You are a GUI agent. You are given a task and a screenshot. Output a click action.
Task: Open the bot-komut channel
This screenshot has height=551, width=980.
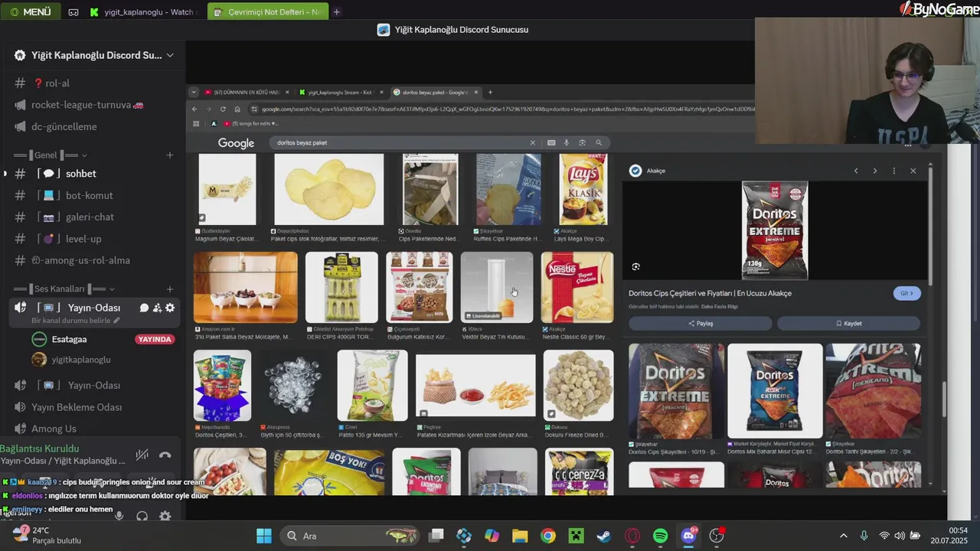[x=92, y=196]
